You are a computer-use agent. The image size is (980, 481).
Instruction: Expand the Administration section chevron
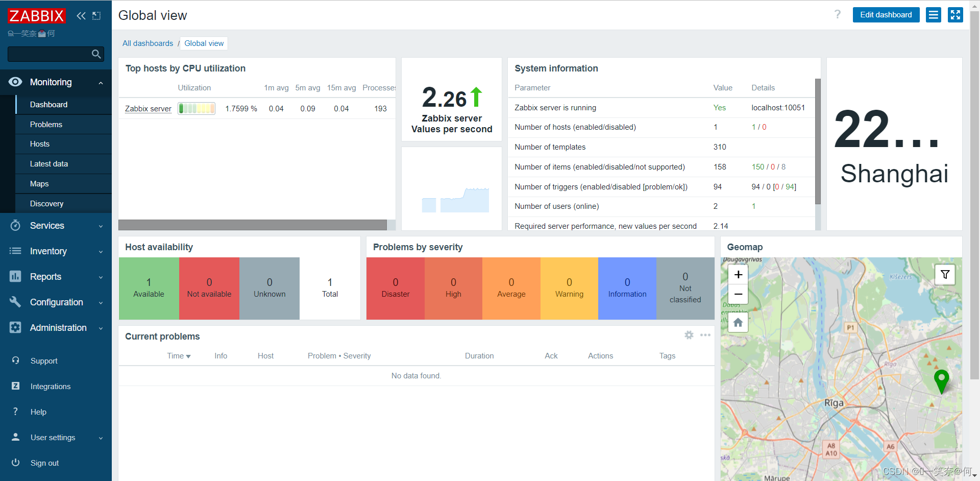pos(101,328)
